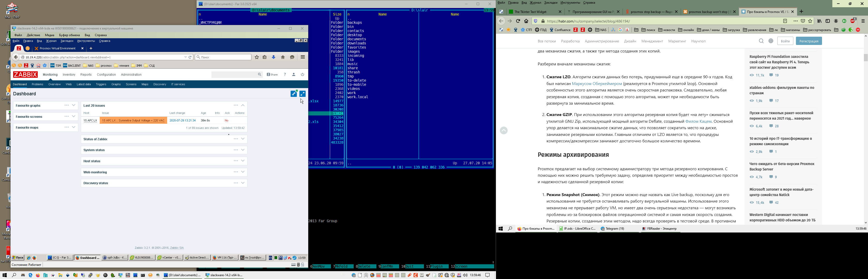The width and height of the screenshot is (868, 279).
Task: Click Пуск start button in VM
Action: (18, 258)
